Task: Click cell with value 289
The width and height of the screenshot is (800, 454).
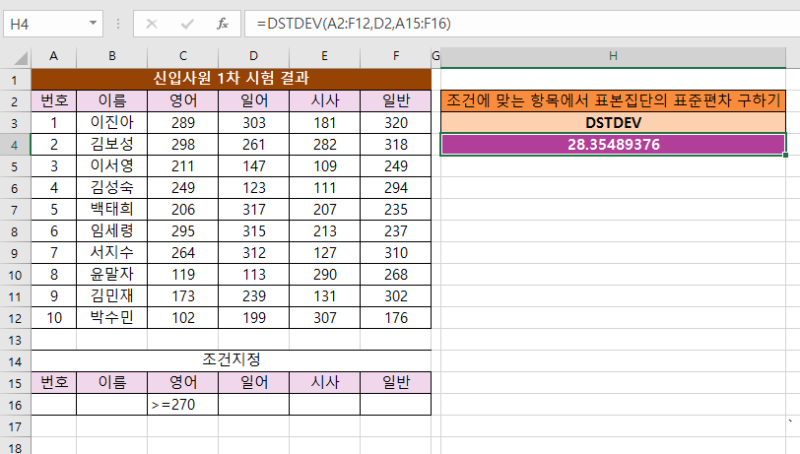Action: [183, 122]
